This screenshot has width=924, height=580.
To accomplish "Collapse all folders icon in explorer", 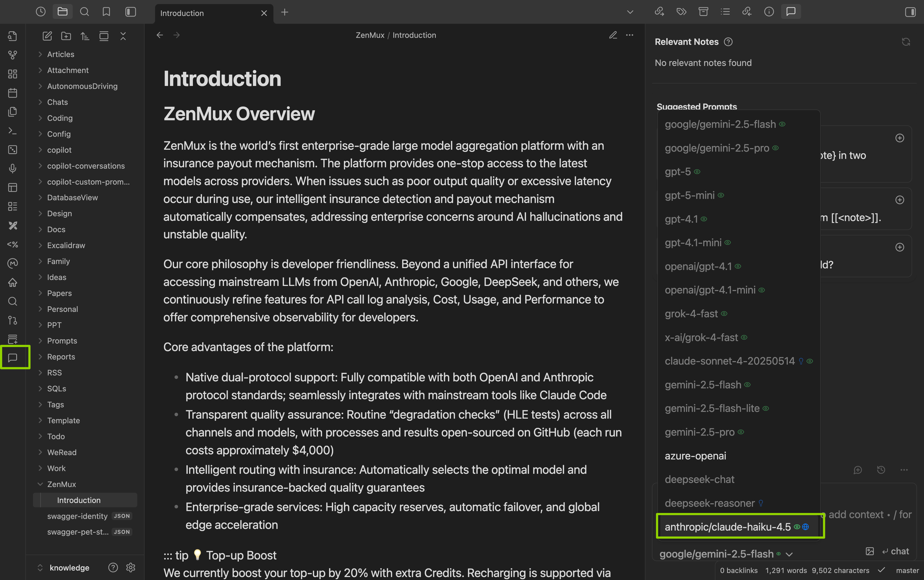I will pos(123,36).
